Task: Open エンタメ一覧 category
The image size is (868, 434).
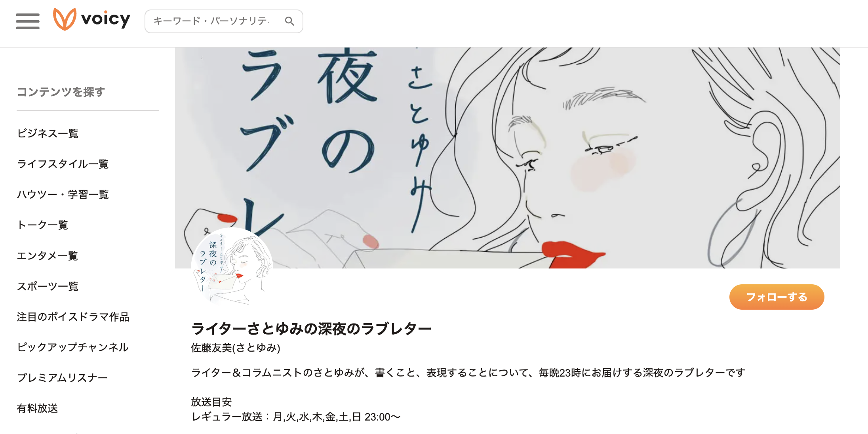Action: coord(48,256)
